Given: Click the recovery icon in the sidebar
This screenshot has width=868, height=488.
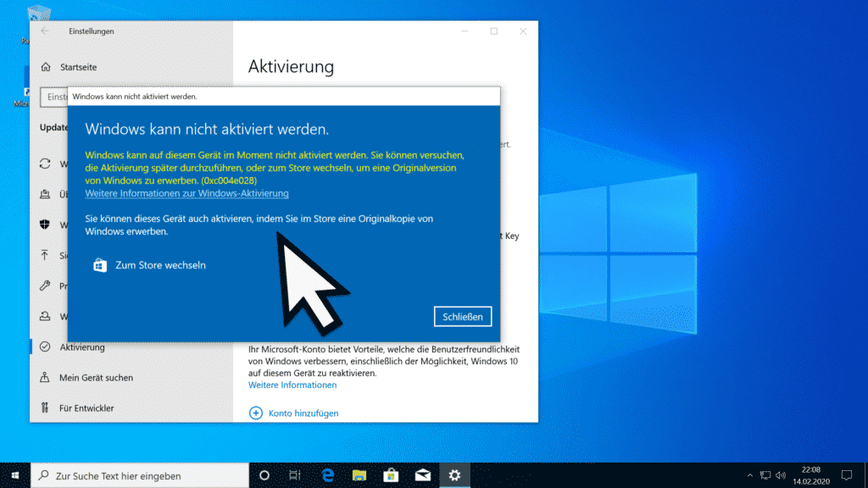Looking at the screenshot, I should coord(45,317).
